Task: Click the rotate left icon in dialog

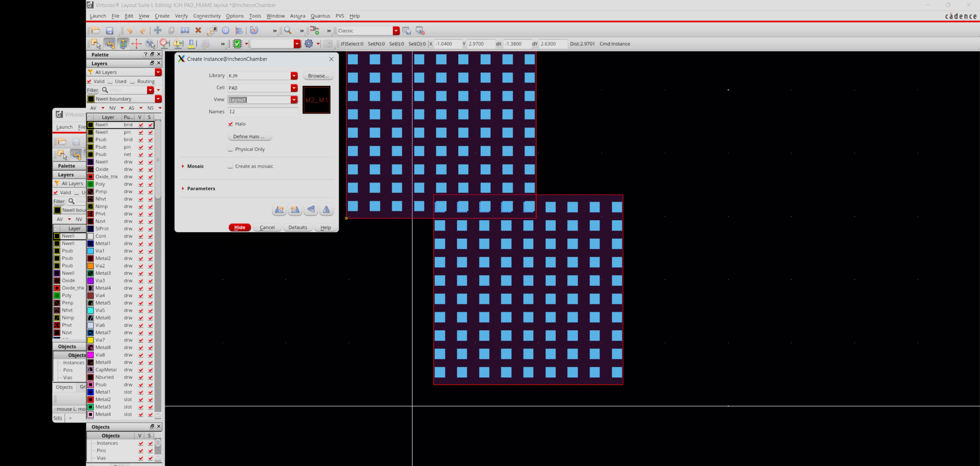Action: [279, 209]
